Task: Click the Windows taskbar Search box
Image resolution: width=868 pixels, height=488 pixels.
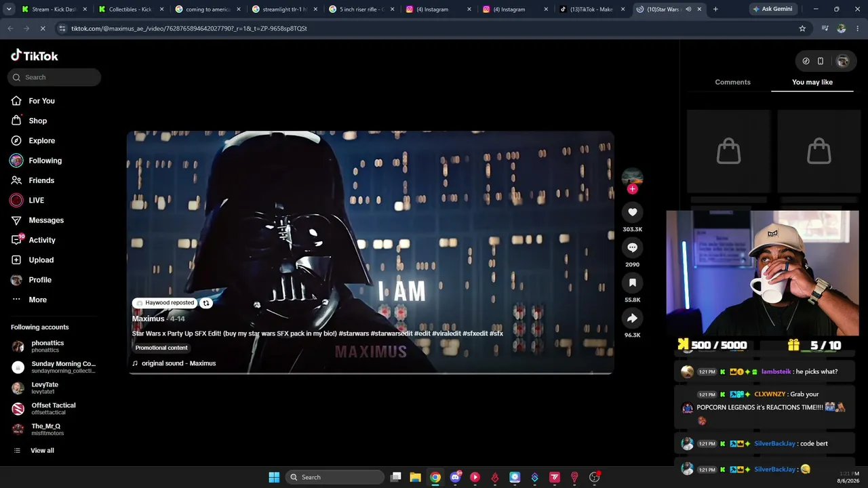Action: pyautogui.click(x=335, y=477)
